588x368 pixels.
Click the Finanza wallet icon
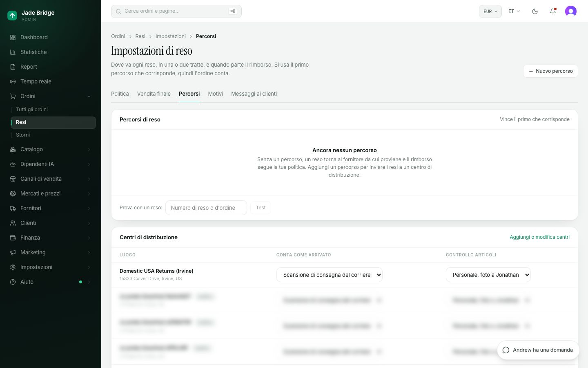coord(13,238)
